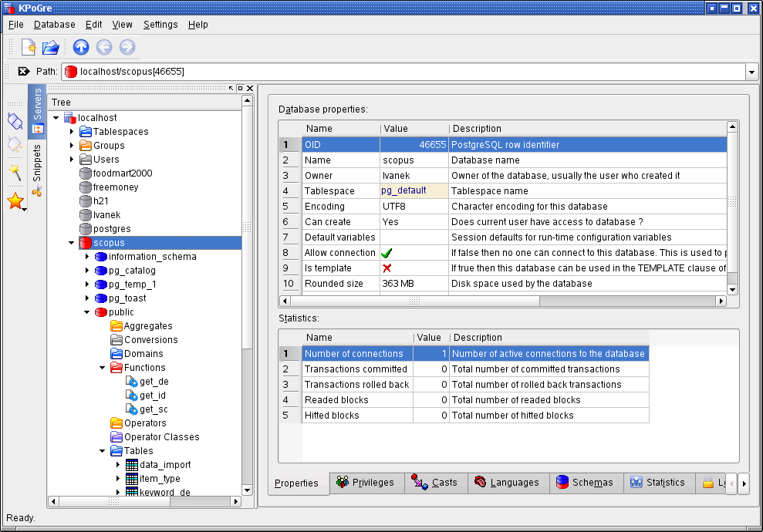Click the Database properties vertical scrollbar
763x532 pixels.
click(x=732, y=208)
